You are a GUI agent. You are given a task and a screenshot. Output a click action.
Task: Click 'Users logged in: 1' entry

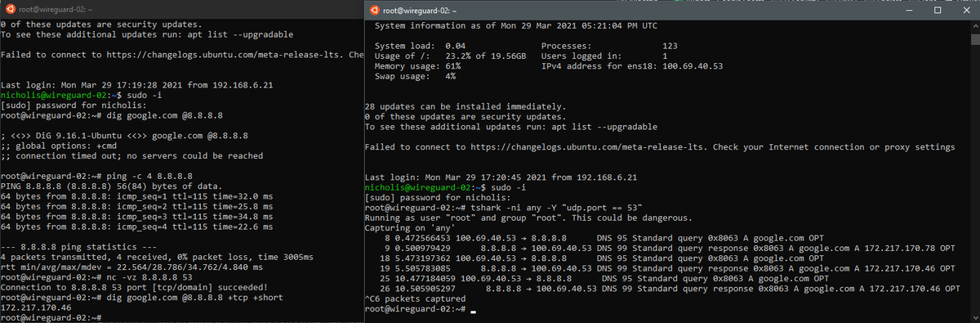click(x=605, y=56)
